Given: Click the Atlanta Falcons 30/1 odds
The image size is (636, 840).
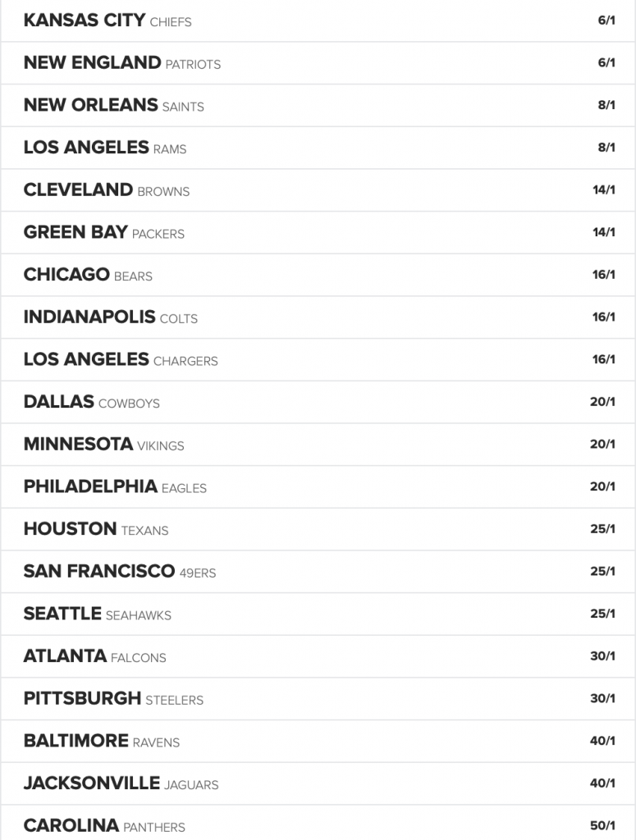Looking at the screenshot, I should 602,655.
